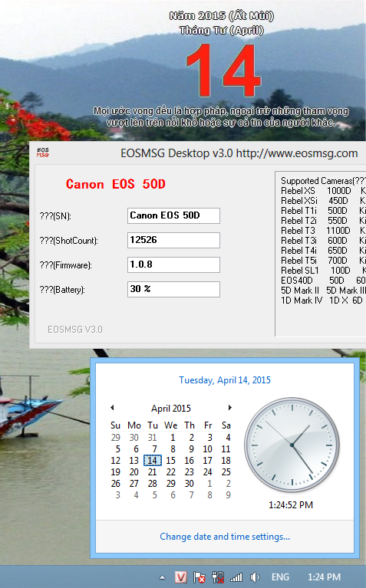Click 5D Mark II in supported cameras list

pos(300,291)
